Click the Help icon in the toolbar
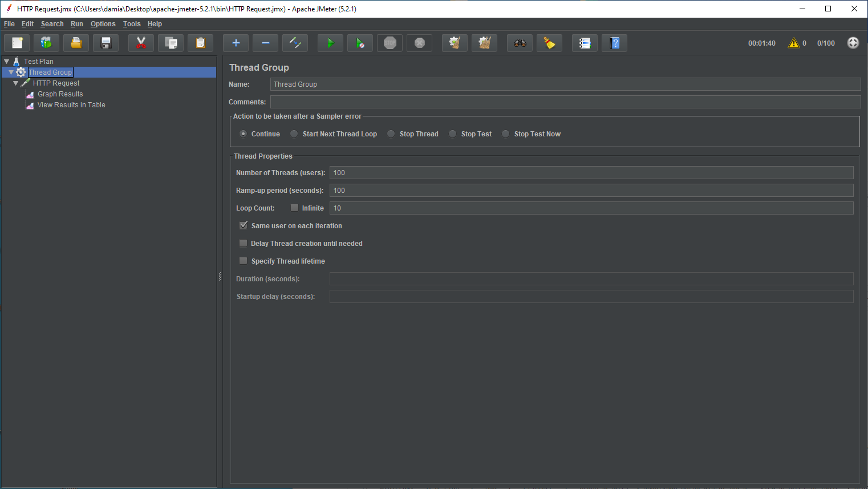Viewport: 868px width, 489px height. point(614,43)
